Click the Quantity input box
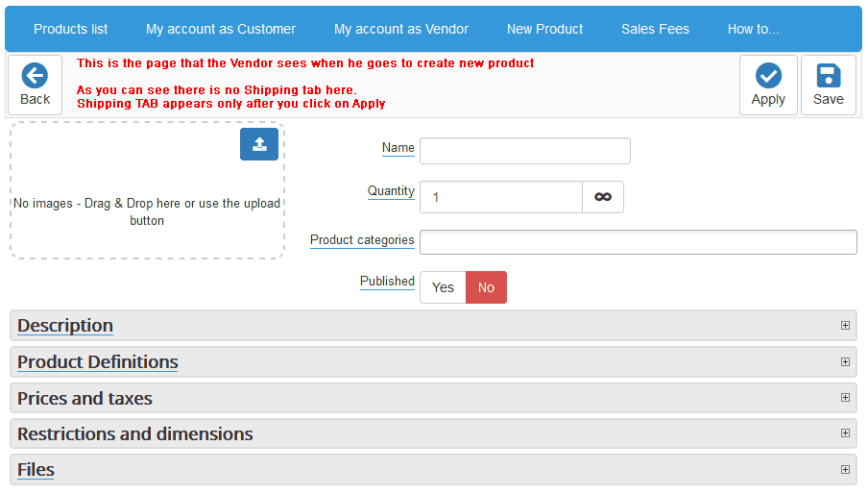This screenshot has width=868, height=494. 501,197
